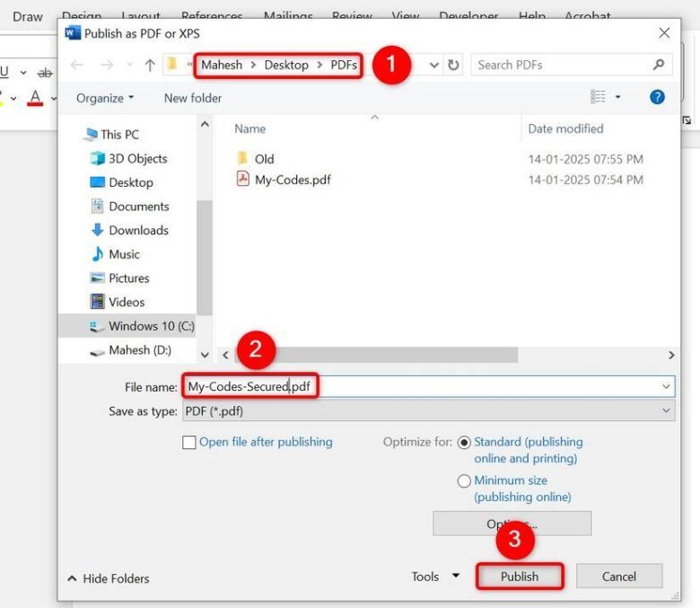Select Minimum size radio button
Screen dimensions: 700x608
[x=464, y=480]
